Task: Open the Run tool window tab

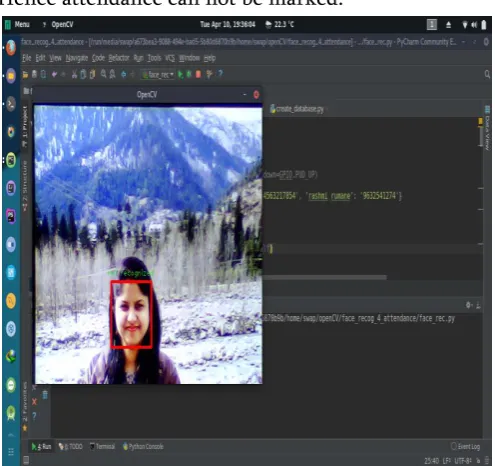Action: [42, 447]
